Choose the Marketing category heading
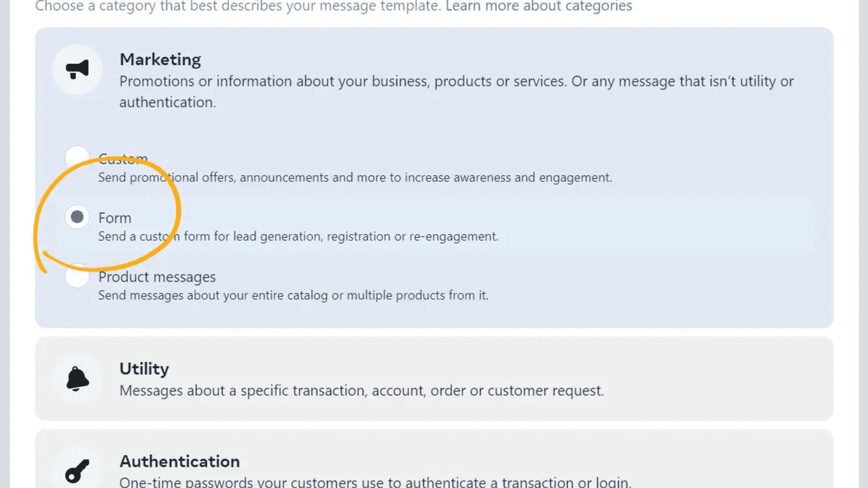 [x=160, y=60]
